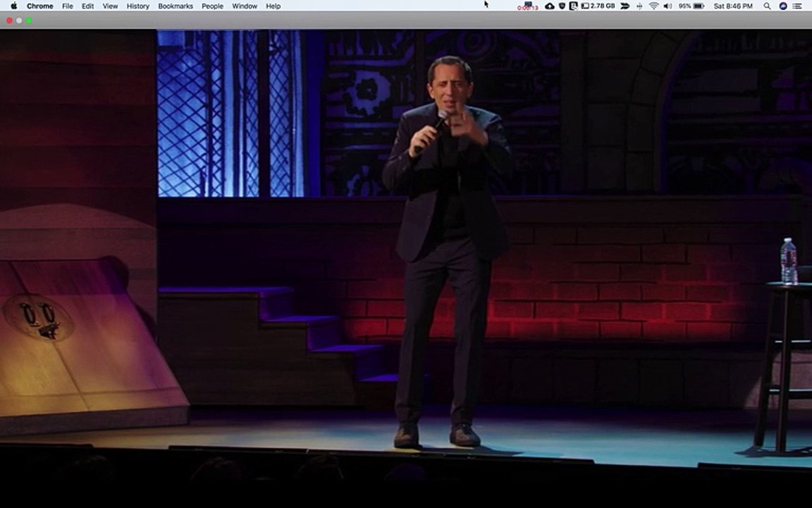Click the double-arrow icon right of the 2.78 GB readout
812x508 pixels.
625,6
